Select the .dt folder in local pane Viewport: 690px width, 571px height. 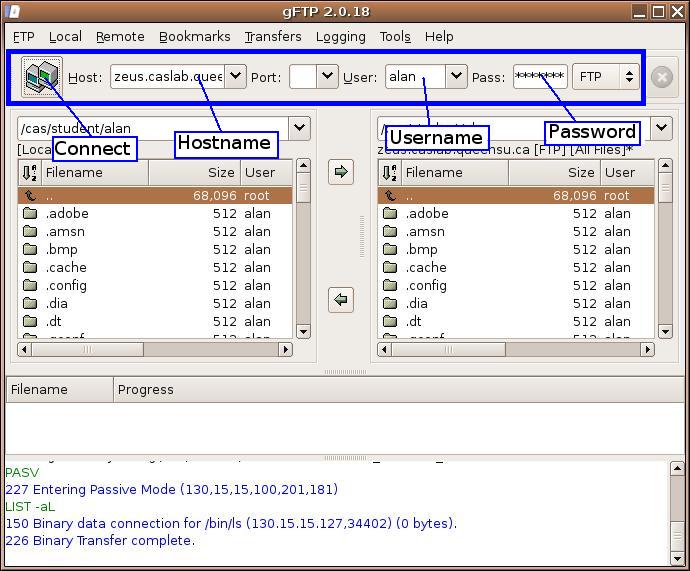pyautogui.click(x=155, y=322)
